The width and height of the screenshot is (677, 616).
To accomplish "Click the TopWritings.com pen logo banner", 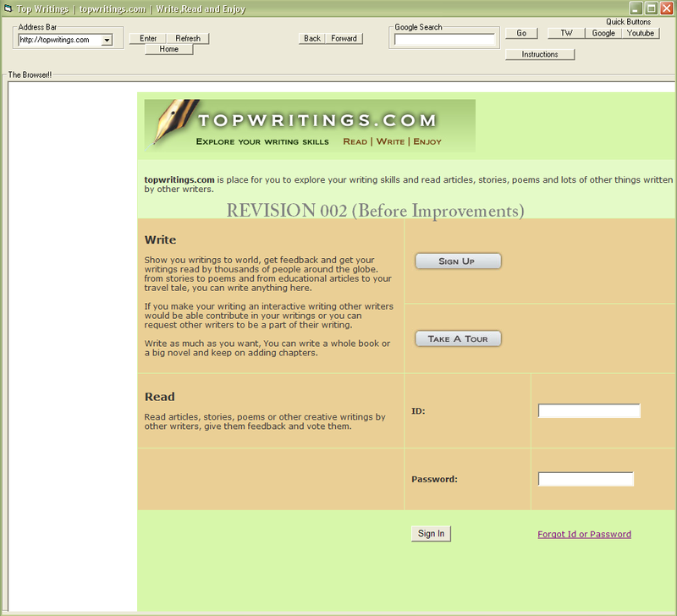I will (309, 125).
